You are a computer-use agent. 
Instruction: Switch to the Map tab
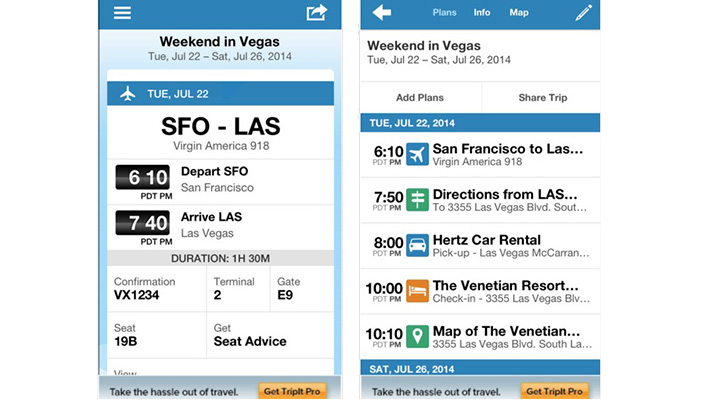point(519,13)
